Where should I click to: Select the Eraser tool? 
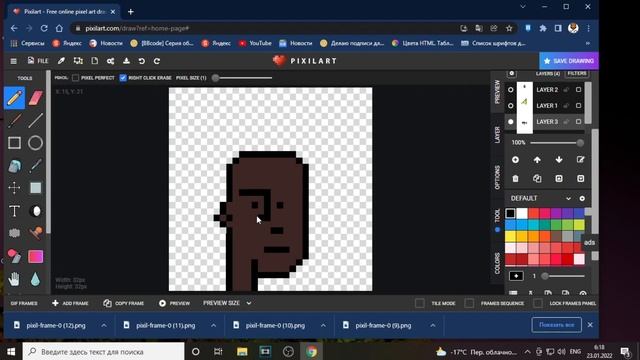(36, 98)
